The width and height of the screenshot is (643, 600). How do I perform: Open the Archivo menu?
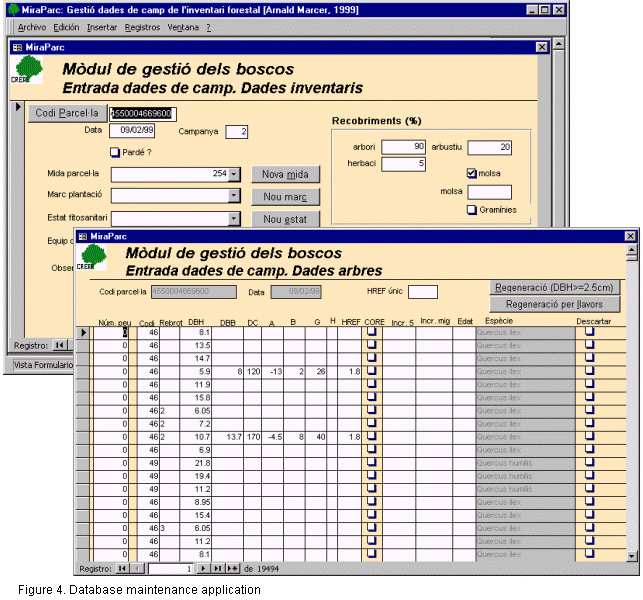point(32,27)
